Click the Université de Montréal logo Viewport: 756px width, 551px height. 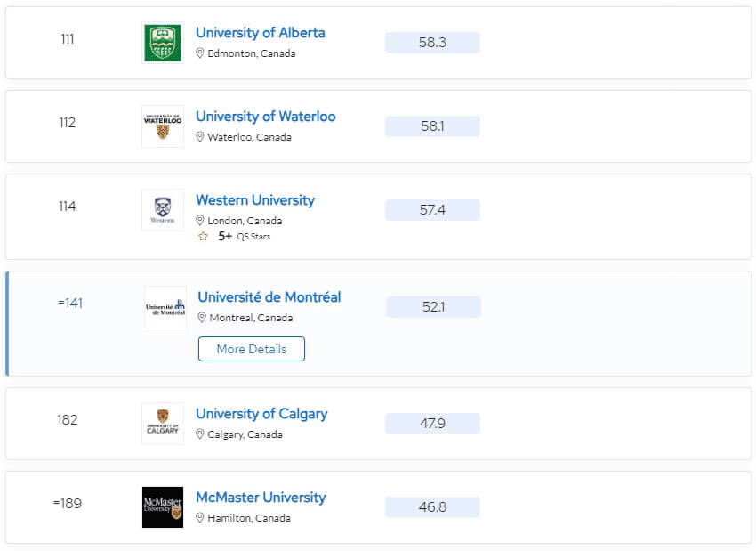coord(165,307)
